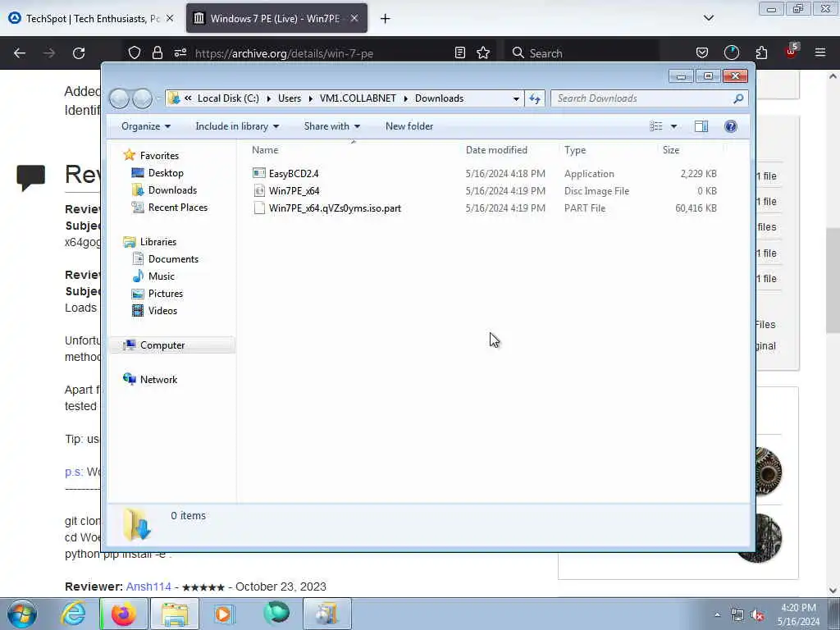Viewport: 840px width, 630px height.
Task: Open the Include in library menu
Action: point(237,126)
